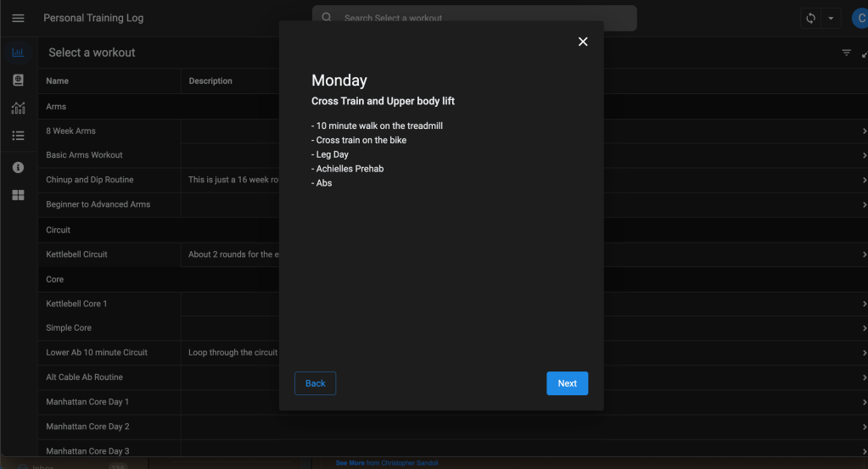
Task: Open the hamburger navigation menu
Action: click(18, 18)
